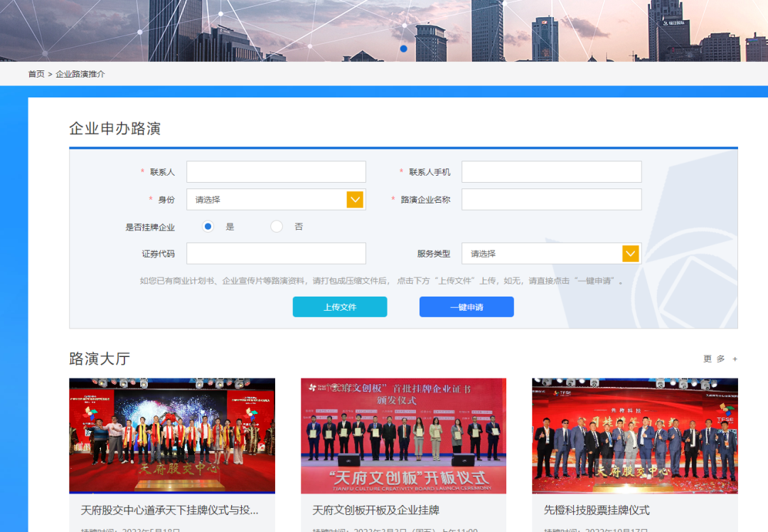
Task: Open the 先橙科技 ceremony thumbnail
Action: 635,435
